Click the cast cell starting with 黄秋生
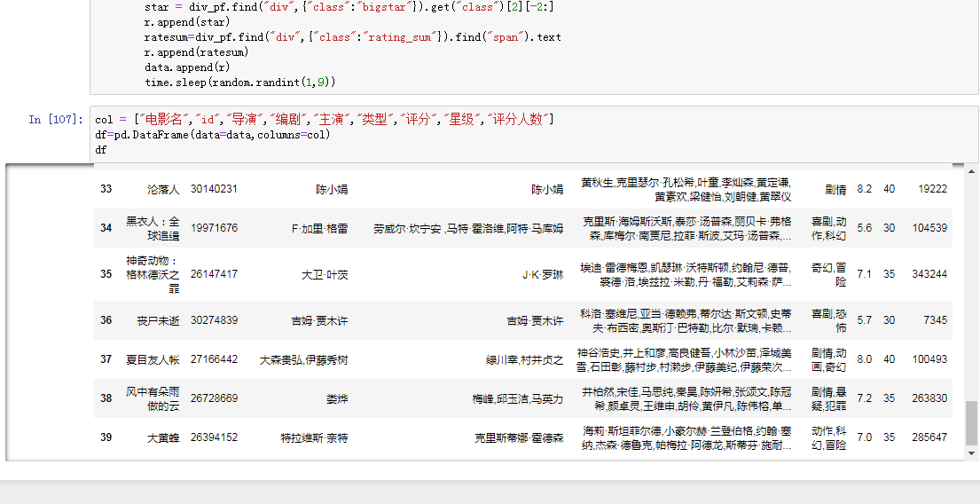The image size is (980, 504). pyautogui.click(x=686, y=189)
